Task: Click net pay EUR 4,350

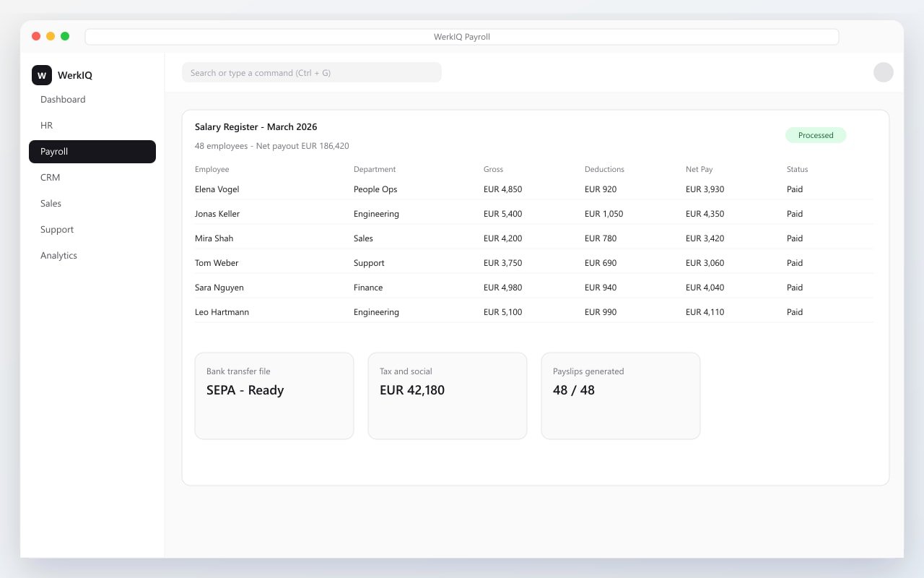Action: coord(705,214)
